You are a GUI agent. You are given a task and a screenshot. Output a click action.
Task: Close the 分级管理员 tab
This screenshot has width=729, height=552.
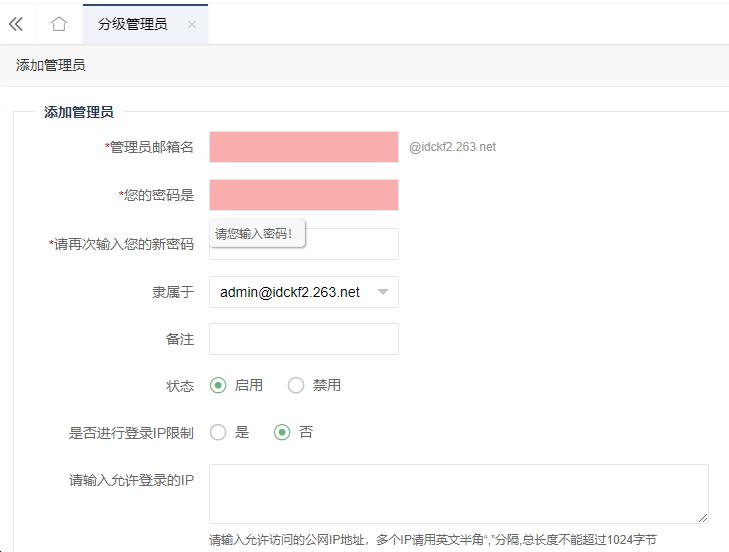pos(192,25)
